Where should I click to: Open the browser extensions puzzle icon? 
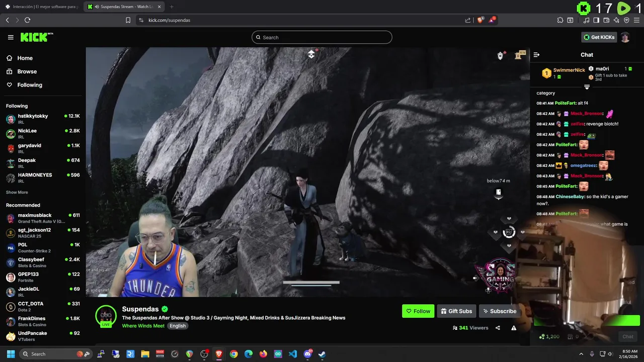click(560, 20)
